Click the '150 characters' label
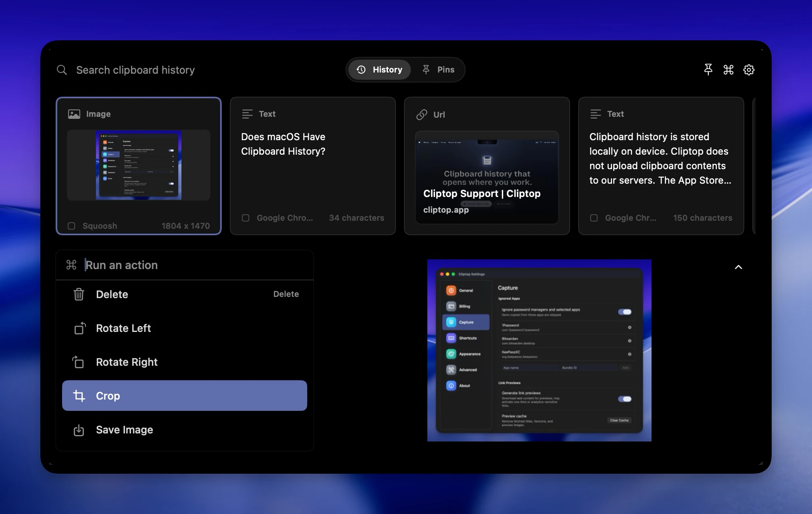Viewport: 812px width, 514px height. pos(703,218)
